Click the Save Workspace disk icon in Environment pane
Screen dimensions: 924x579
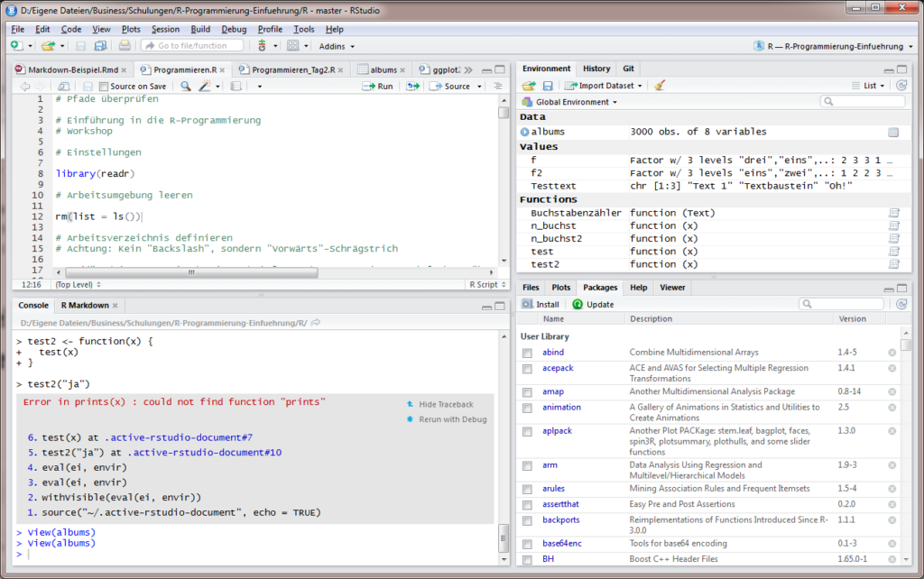coord(548,86)
